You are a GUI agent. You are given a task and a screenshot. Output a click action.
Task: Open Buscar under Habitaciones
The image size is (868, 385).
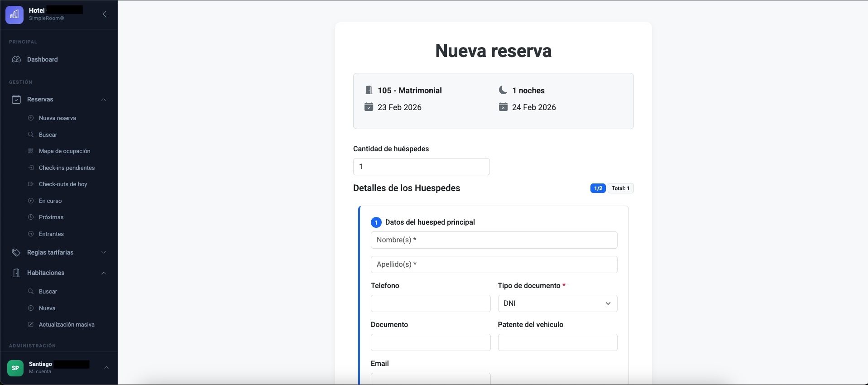(x=48, y=291)
